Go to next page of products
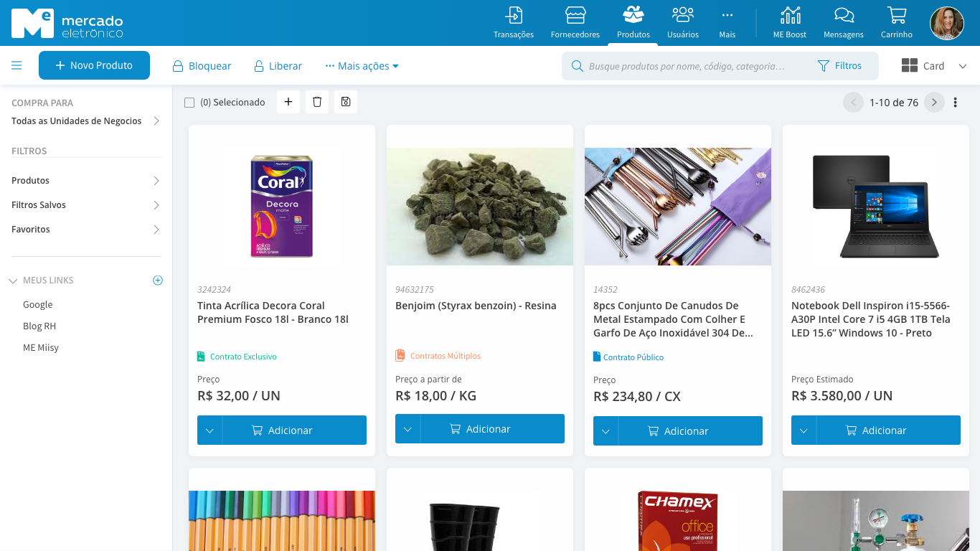This screenshot has height=551, width=980. point(934,103)
